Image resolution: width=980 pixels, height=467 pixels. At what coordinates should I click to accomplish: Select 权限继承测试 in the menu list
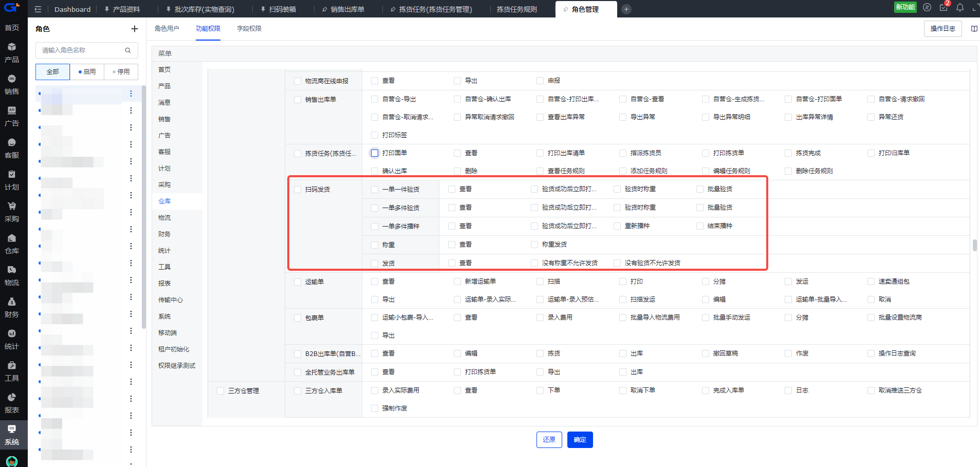(177, 366)
